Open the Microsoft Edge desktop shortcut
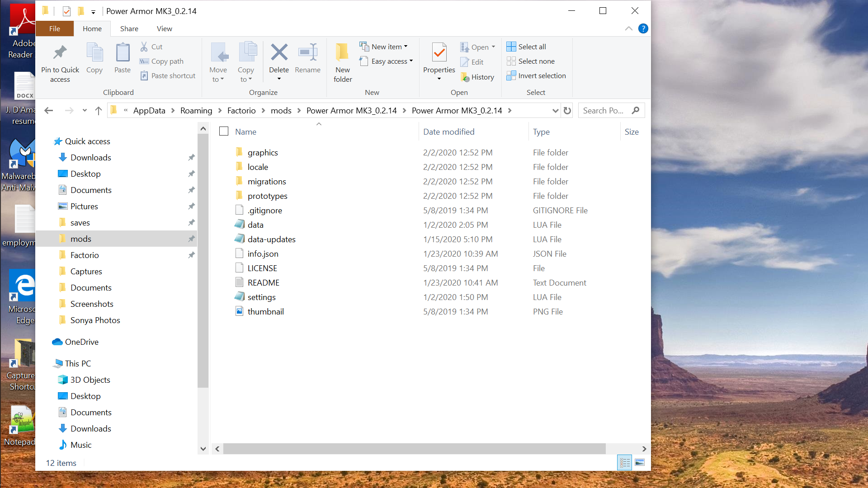 [21, 297]
